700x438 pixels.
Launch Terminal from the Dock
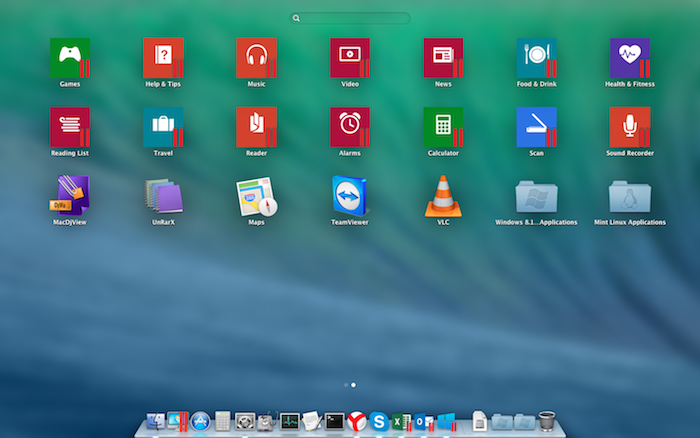[334, 421]
